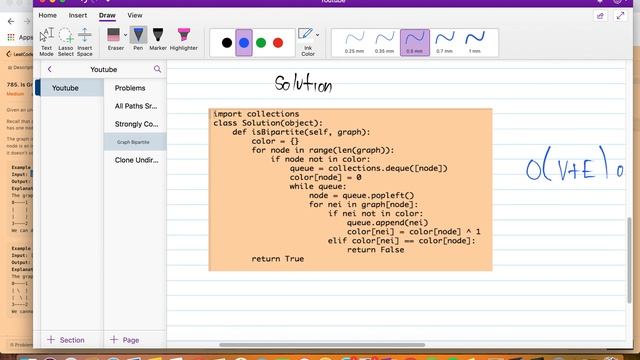
Task: Open the View ribbon tab
Action: click(135, 15)
